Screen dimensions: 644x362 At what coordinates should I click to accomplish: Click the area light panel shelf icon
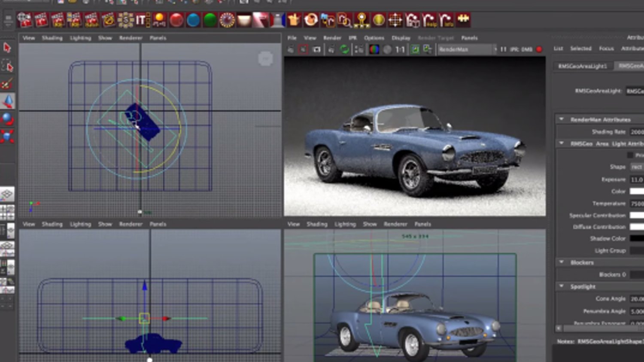pyautogui.click(x=244, y=20)
